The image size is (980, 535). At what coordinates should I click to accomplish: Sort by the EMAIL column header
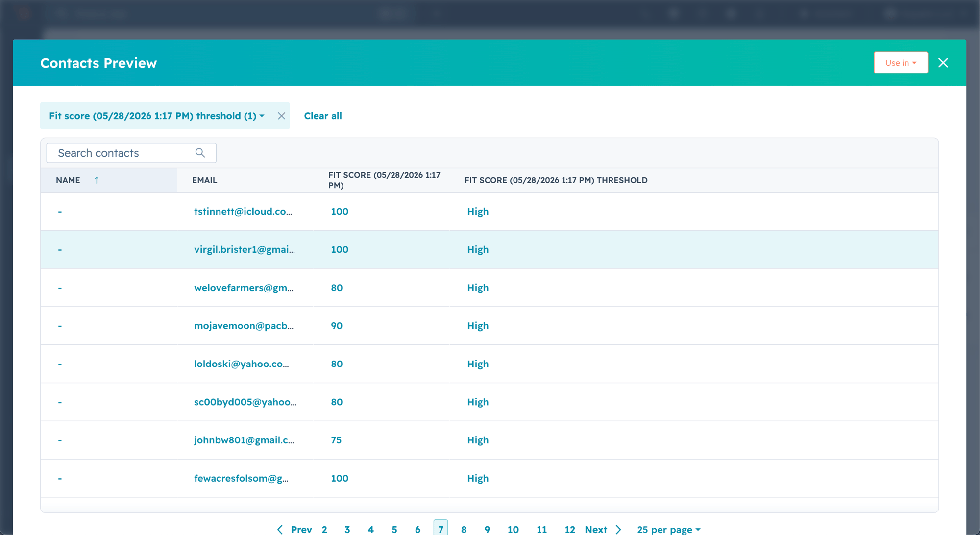point(204,180)
